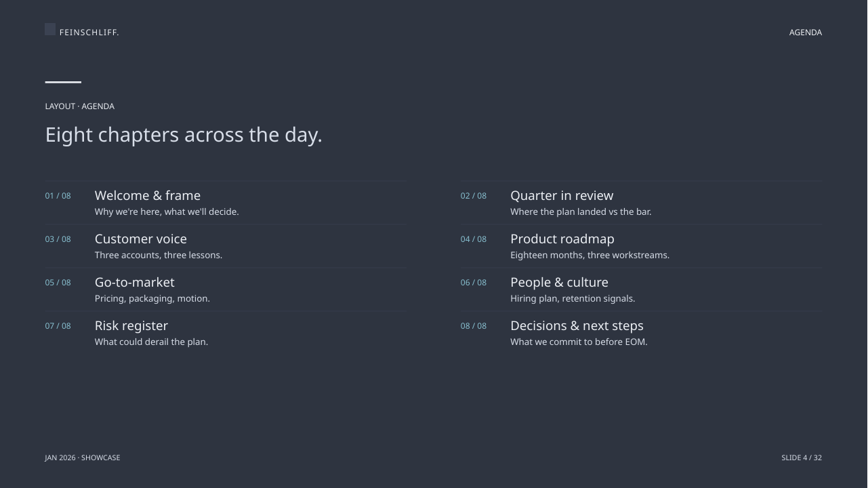Click the JAN 2026 · SHOWCASE footer text

tap(83, 458)
